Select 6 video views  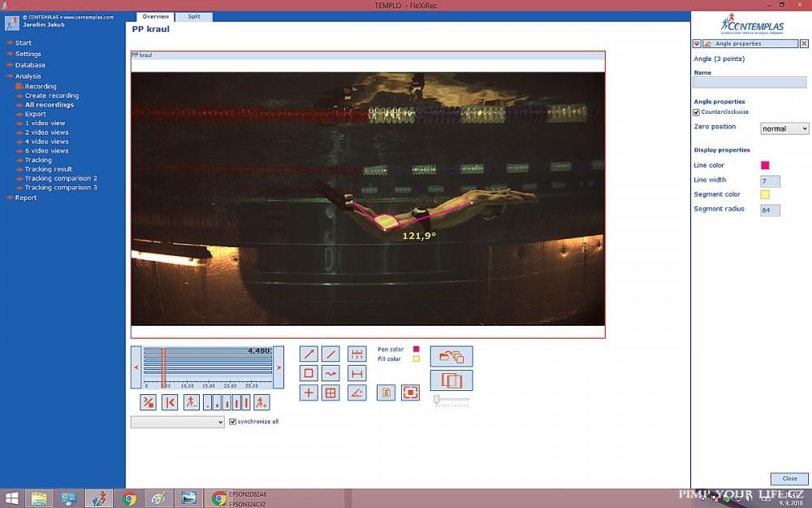(x=46, y=151)
